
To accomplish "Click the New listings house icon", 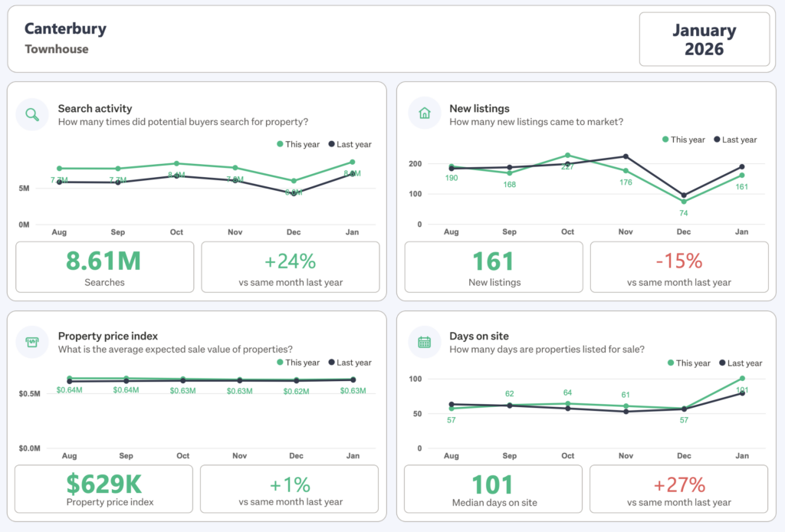I will tap(425, 113).
